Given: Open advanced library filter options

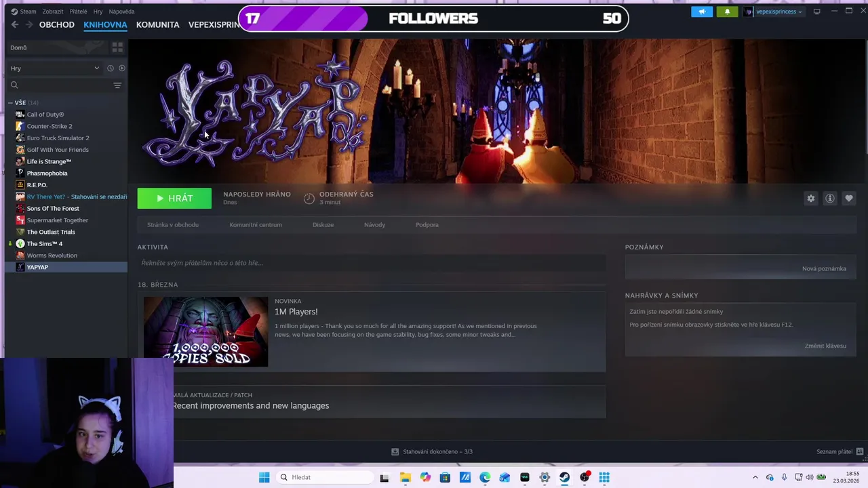Looking at the screenshot, I should tap(117, 85).
